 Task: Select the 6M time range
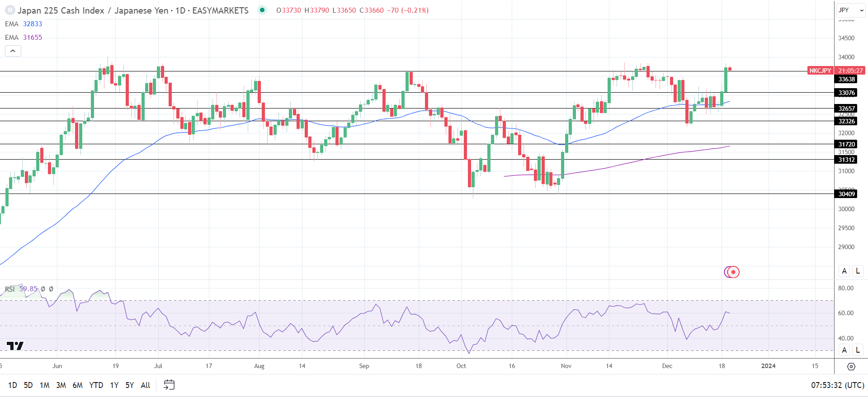click(x=78, y=385)
